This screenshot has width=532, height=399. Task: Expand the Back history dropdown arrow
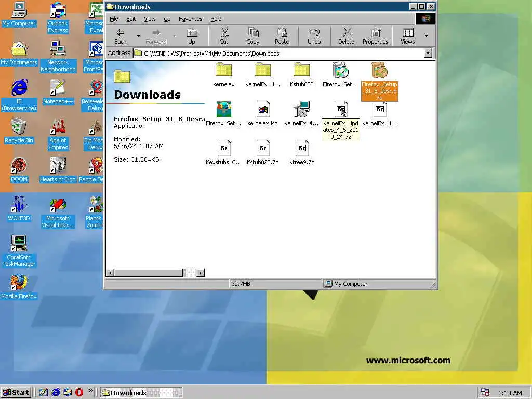click(x=138, y=36)
